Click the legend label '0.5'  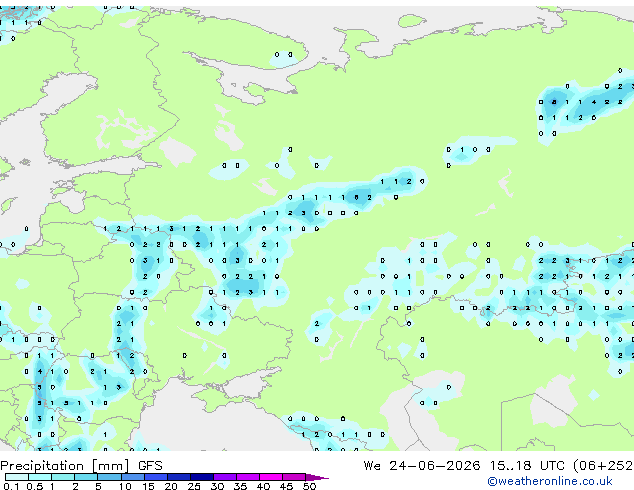tap(35, 486)
